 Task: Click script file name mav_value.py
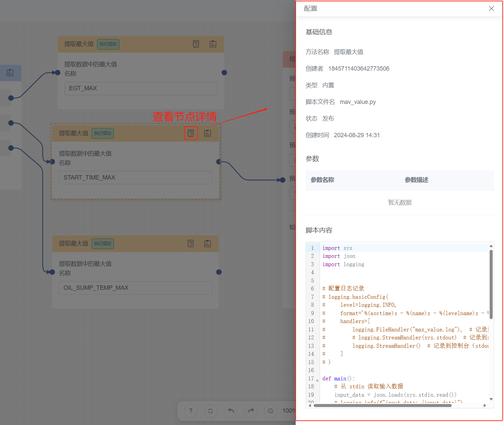[x=358, y=102]
